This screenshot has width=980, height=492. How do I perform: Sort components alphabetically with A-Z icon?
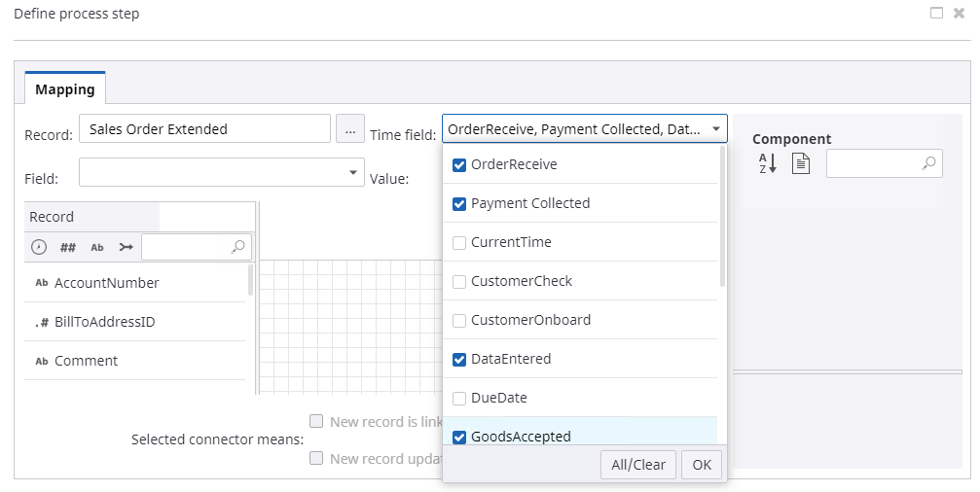coord(767,163)
